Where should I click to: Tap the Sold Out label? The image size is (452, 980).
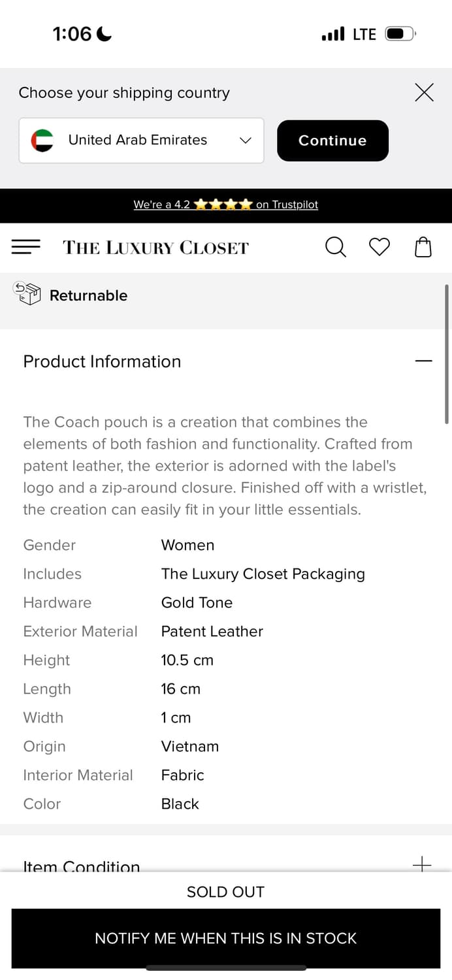tap(225, 892)
